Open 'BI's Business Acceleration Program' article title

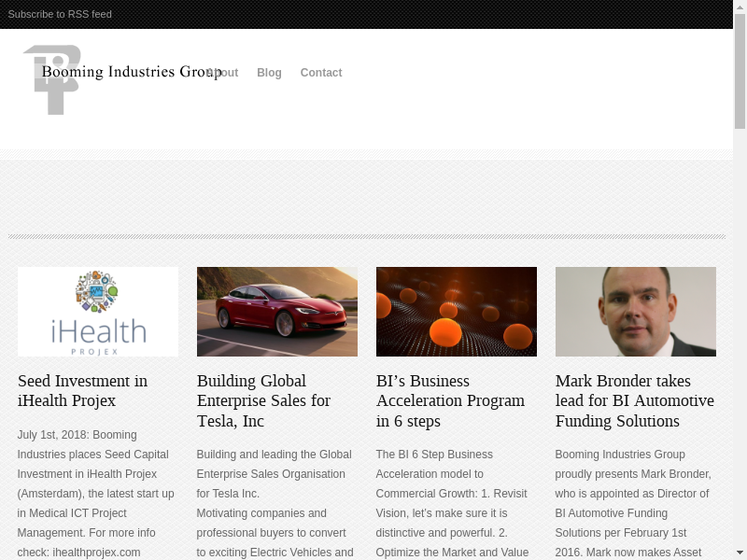point(450,401)
